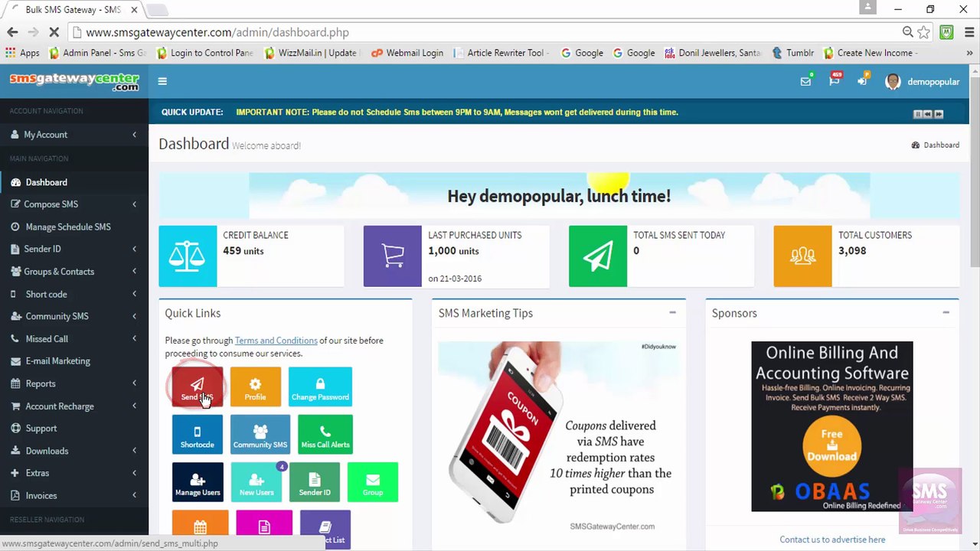Click the Send SMS quick link tile
Viewport: 980px width, 551px height.
click(x=198, y=386)
